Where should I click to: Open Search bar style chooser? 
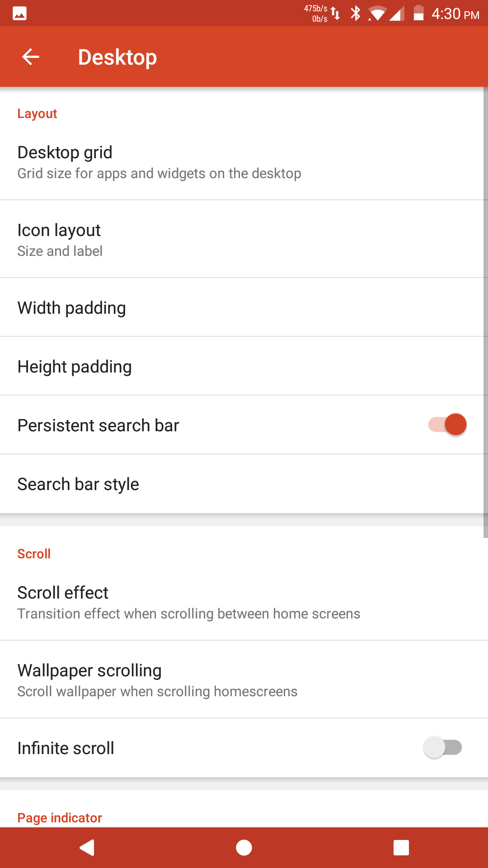(244, 484)
